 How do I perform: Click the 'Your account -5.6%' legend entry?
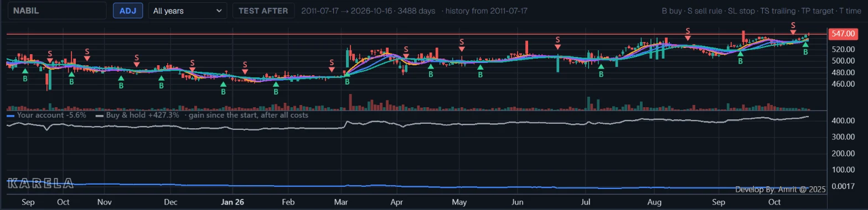pyautogui.click(x=47, y=116)
